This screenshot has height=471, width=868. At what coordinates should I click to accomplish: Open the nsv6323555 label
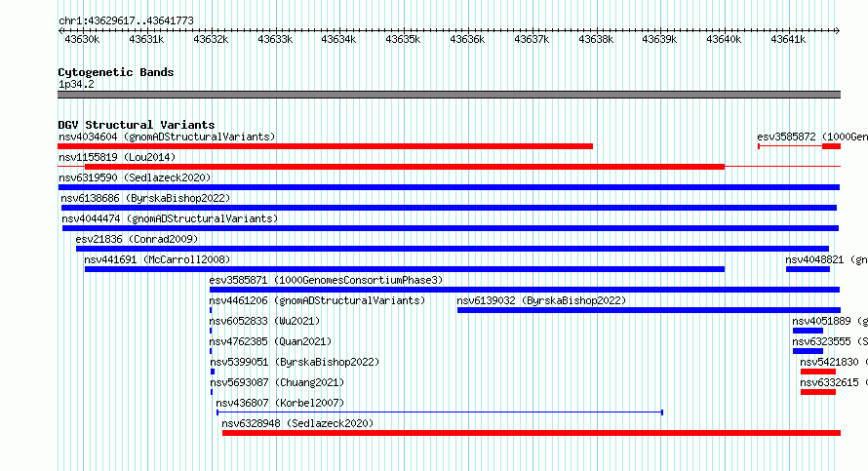tap(829, 341)
